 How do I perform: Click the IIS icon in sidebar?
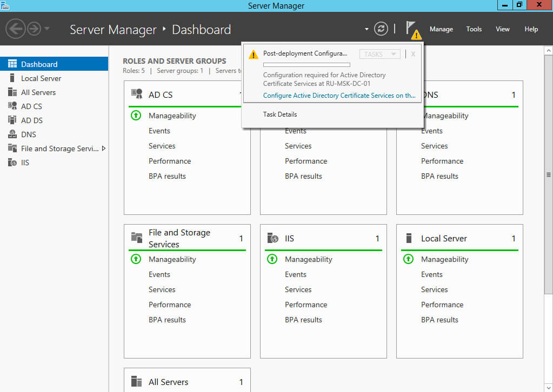(12, 163)
